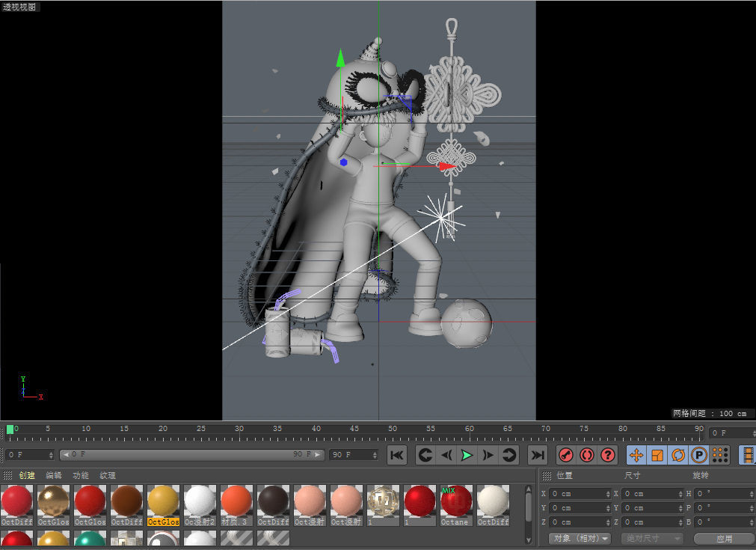Click the end frame 90 F stepper
The image size is (756, 550).
click(375, 454)
